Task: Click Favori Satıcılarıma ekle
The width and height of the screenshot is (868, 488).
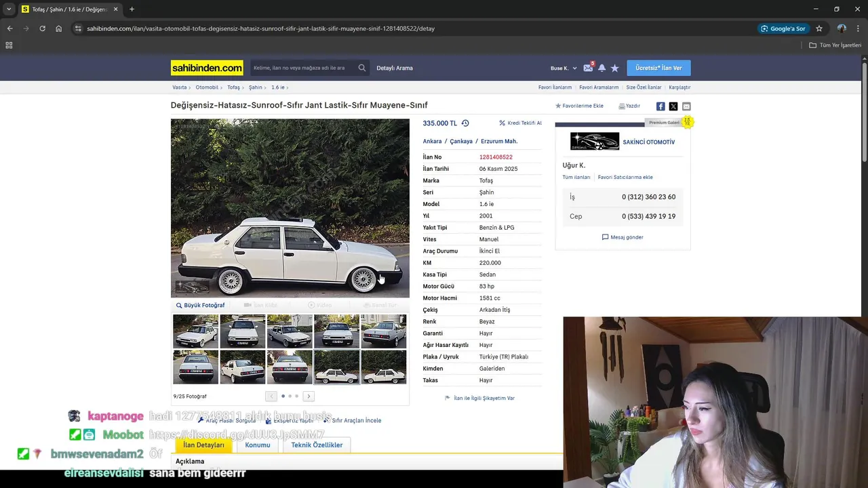Action: tap(625, 178)
